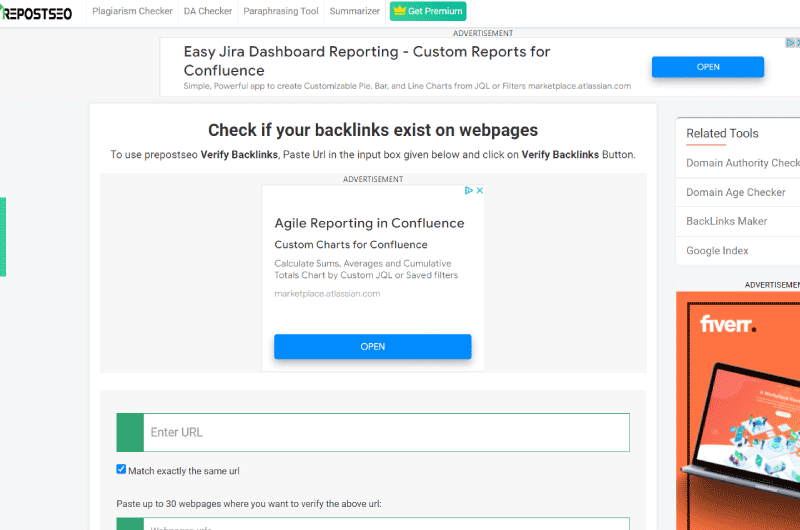Click the crown icon on Get Premium

coord(399,11)
